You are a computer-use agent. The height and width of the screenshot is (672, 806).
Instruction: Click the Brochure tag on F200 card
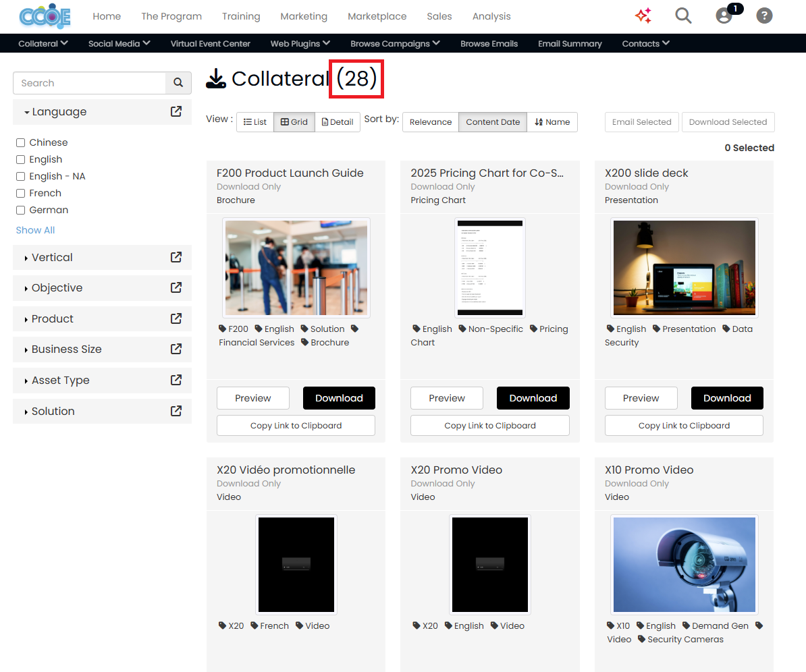pos(325,342)
